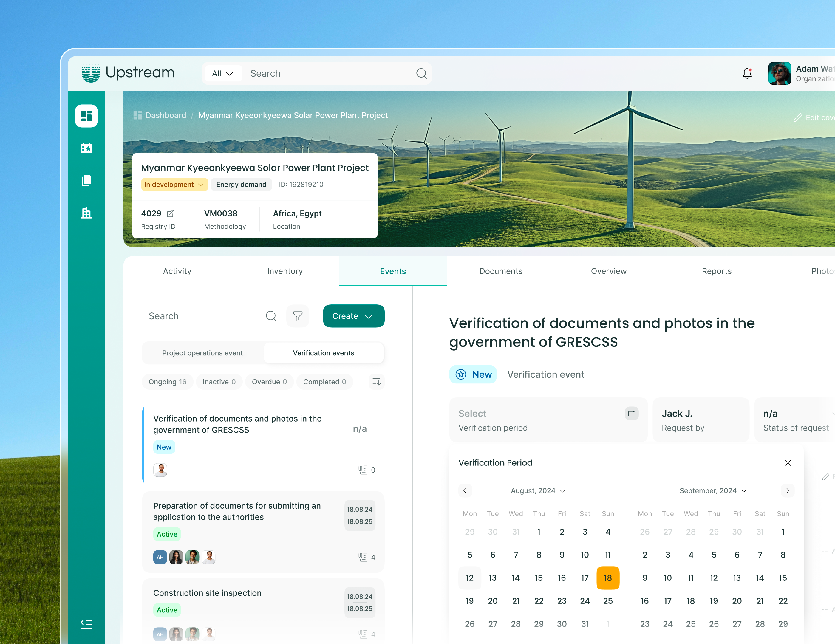Toggle the Inactive status filter chip
Viewport: 835px width, 644px height.
coord(219,381)
